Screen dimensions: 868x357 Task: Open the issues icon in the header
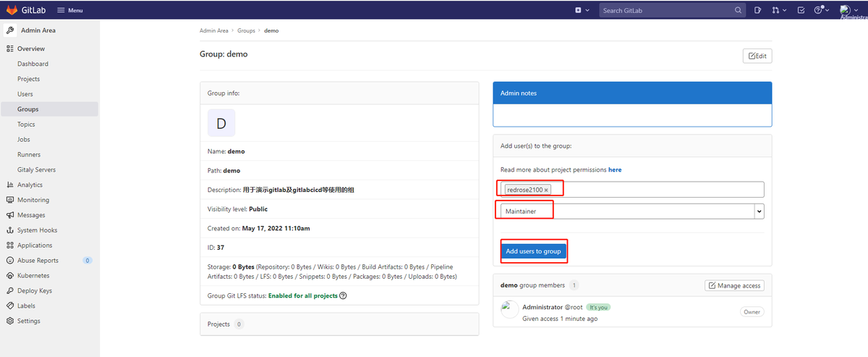[x=757, y=10]
